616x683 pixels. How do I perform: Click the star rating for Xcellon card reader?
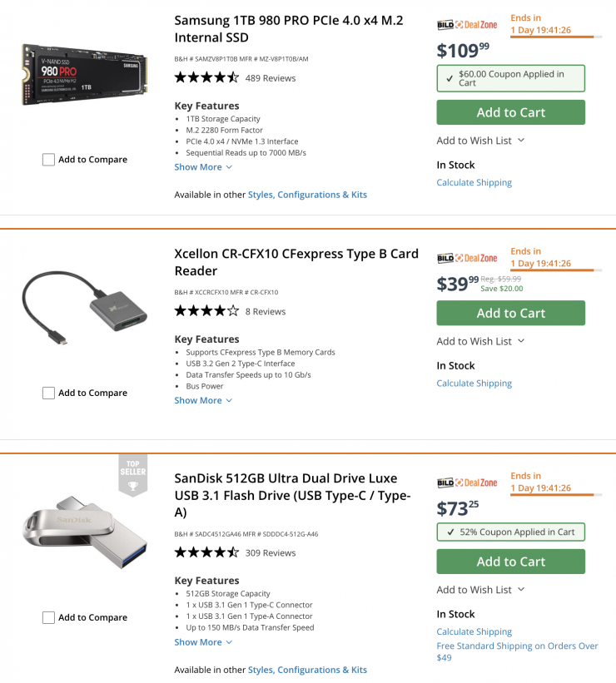pos(206,311)
